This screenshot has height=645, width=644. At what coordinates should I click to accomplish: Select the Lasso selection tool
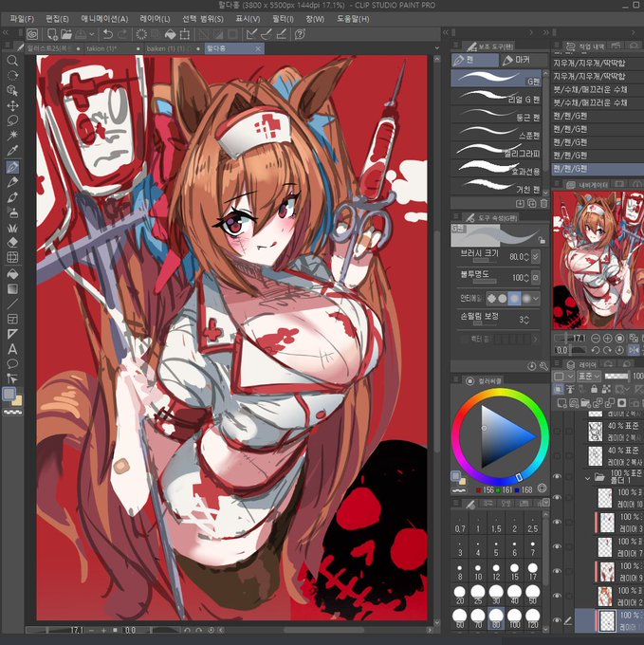[x=12, y=120]
